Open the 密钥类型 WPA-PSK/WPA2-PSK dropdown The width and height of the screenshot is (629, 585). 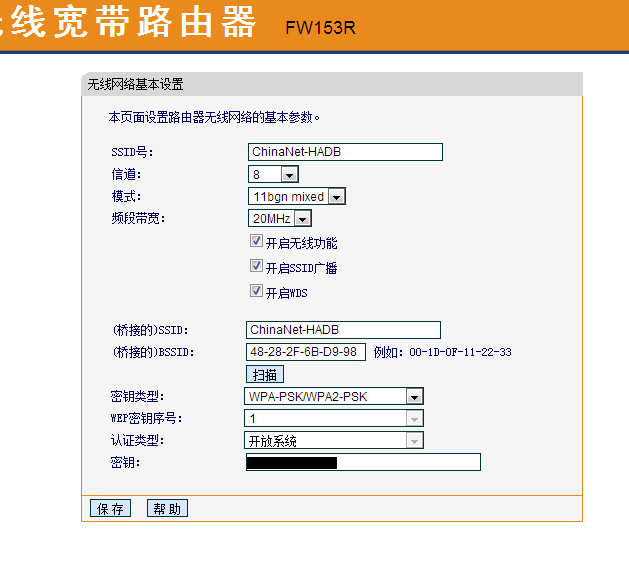[334, 396]
